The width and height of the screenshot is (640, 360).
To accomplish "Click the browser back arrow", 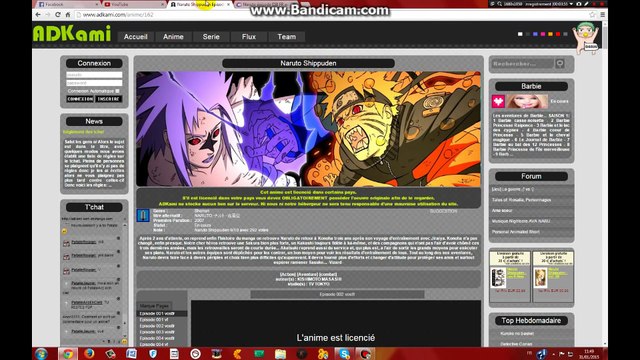I will [38, 15].
